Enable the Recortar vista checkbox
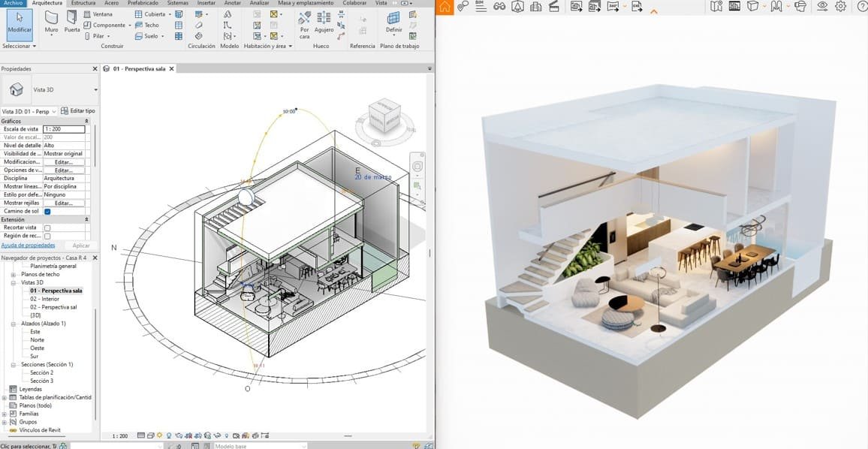 pyautogui.click(x=47, y=227)
